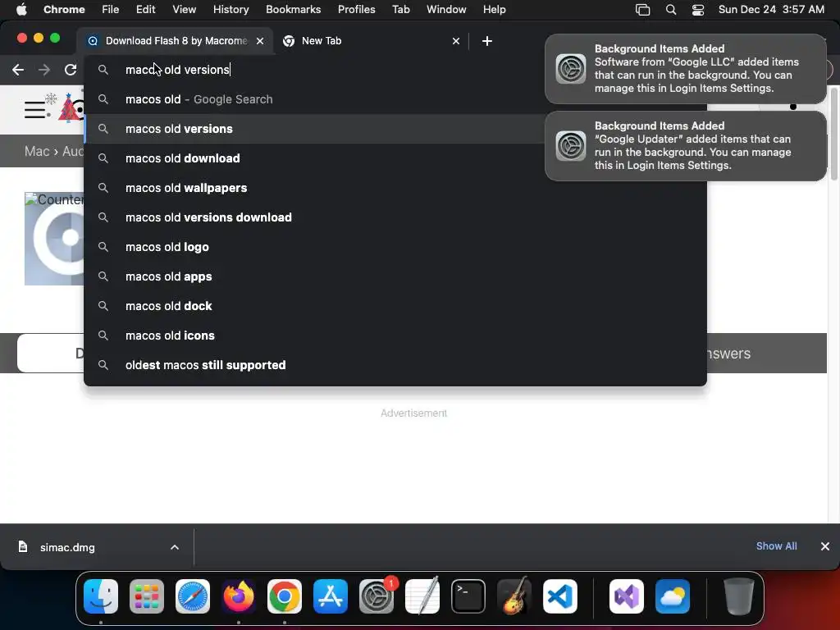Open TextEdit from the Dock
Viewport: 840px width, 630px height.
422,596
